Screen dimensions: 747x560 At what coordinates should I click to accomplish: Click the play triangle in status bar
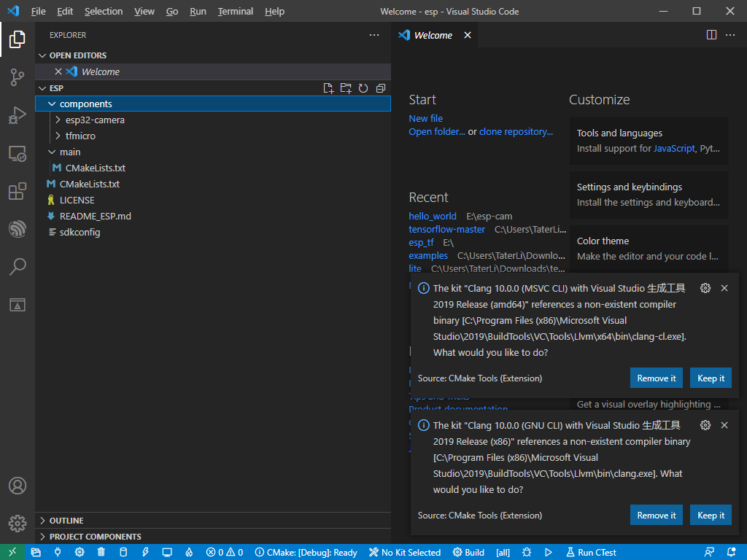(549, 553)
